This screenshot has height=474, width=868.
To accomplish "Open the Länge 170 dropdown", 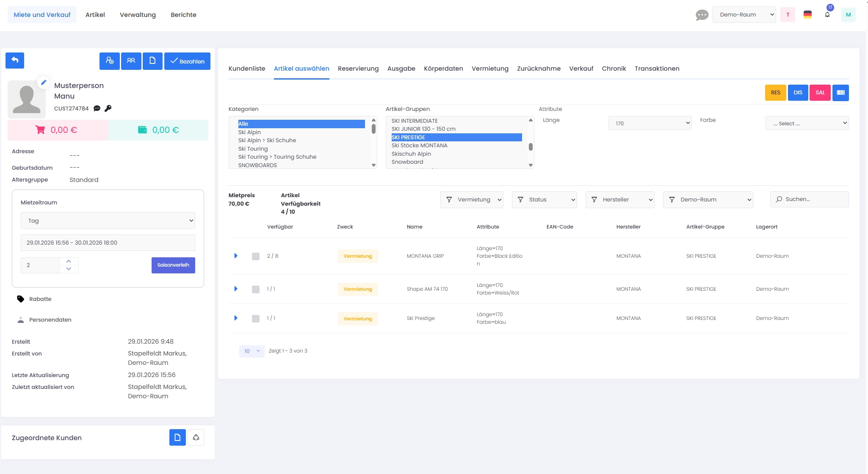I will point(650,123).
